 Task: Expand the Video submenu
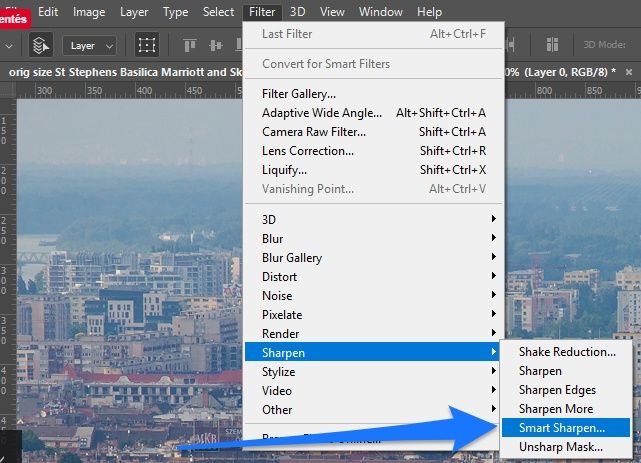[372, 390]
